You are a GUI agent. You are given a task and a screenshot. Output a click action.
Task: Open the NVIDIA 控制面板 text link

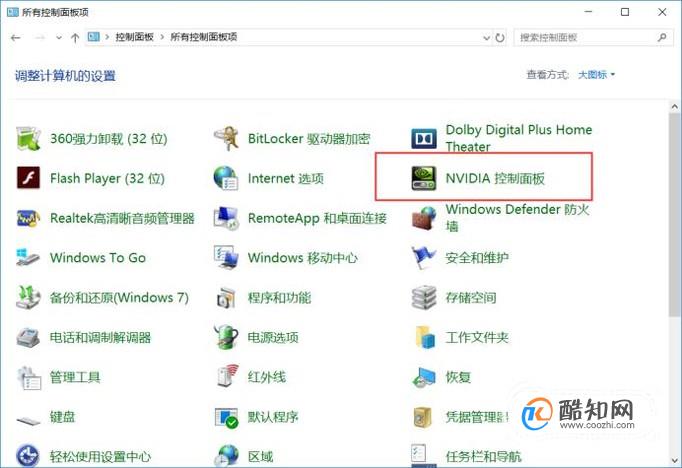tap(495, 178)
